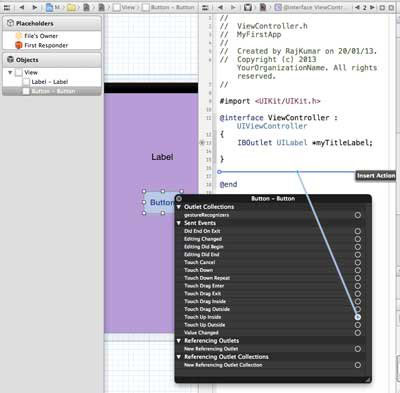
Task: Click the gestureRecognizers connection circle
Action: 358,215
